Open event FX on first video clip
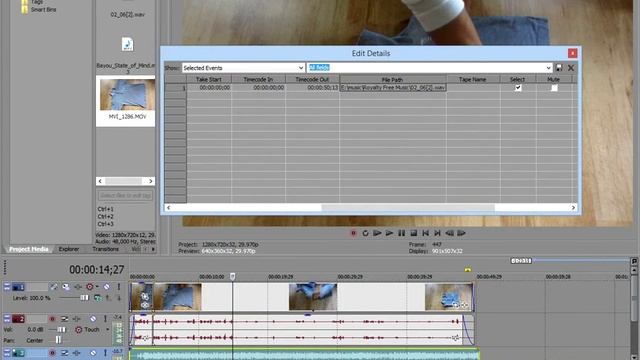Image resolution: width=640 pixels, height=360 pixels. click(145, 305)
